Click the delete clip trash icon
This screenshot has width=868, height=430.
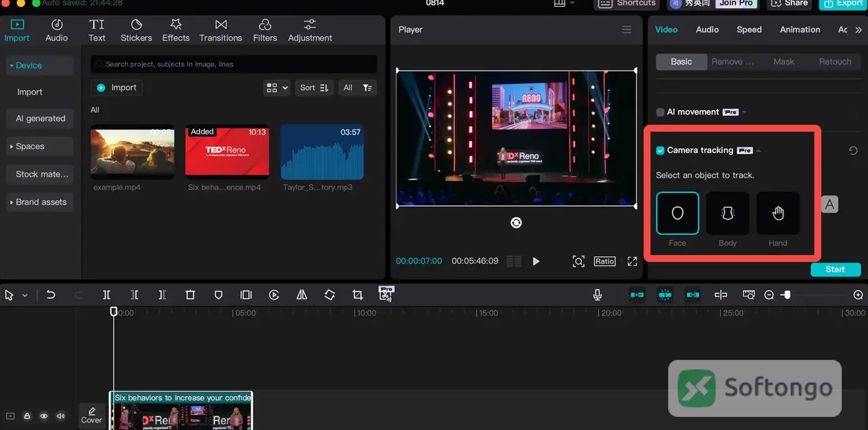click(190, 295)
